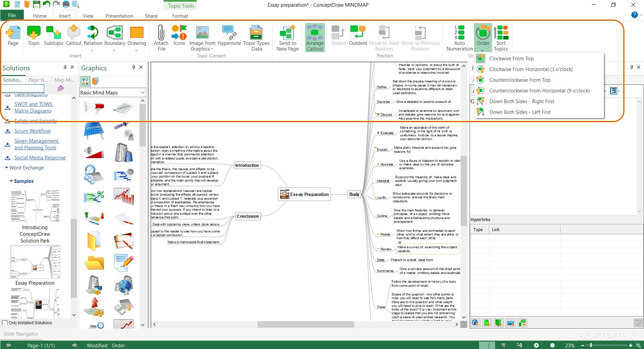The height and width of the screenshot is (349, 644).
Task: Open the Relation dropdown arrow
Action: pyautogui.click(x=92, y=51)
